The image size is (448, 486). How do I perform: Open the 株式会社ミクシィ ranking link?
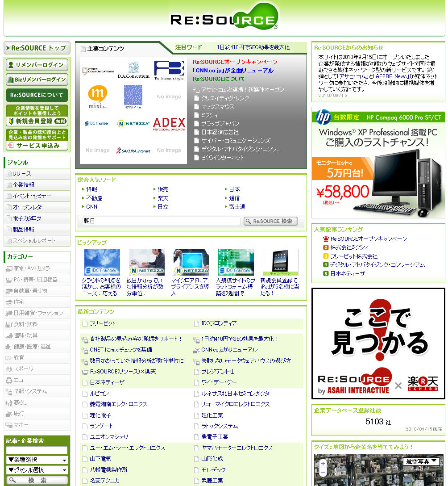pyautogui.click(x=349, y=247)
